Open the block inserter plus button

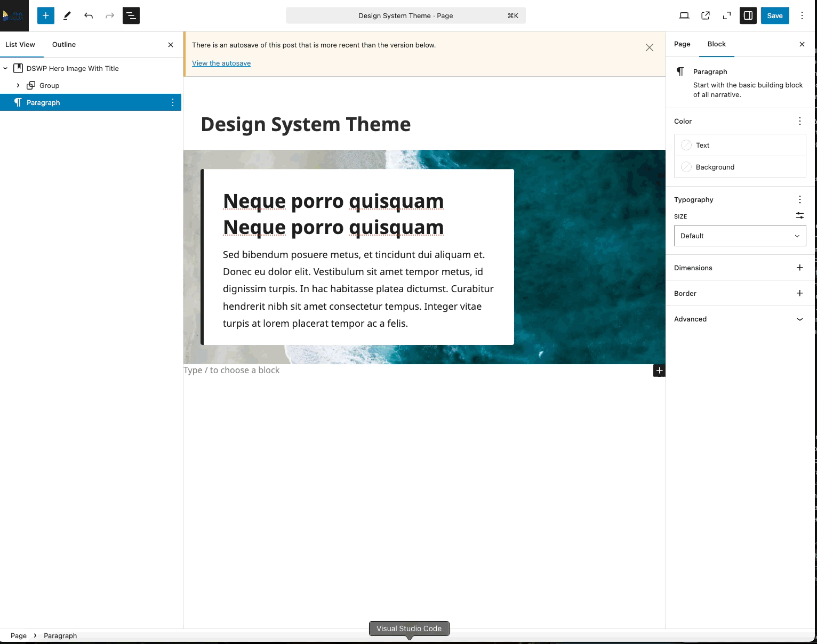(x=46, y=15)
